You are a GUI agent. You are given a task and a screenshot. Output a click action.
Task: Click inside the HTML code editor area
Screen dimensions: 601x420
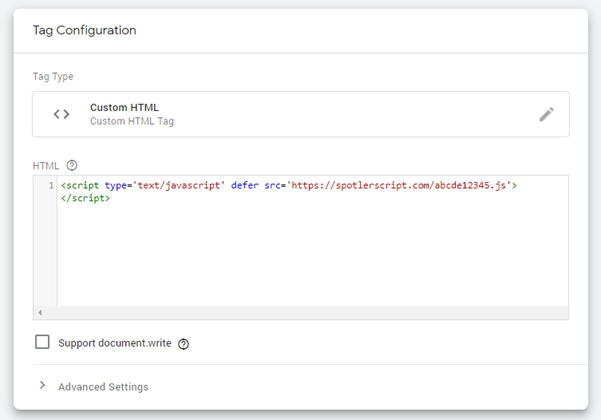point(313,241)
